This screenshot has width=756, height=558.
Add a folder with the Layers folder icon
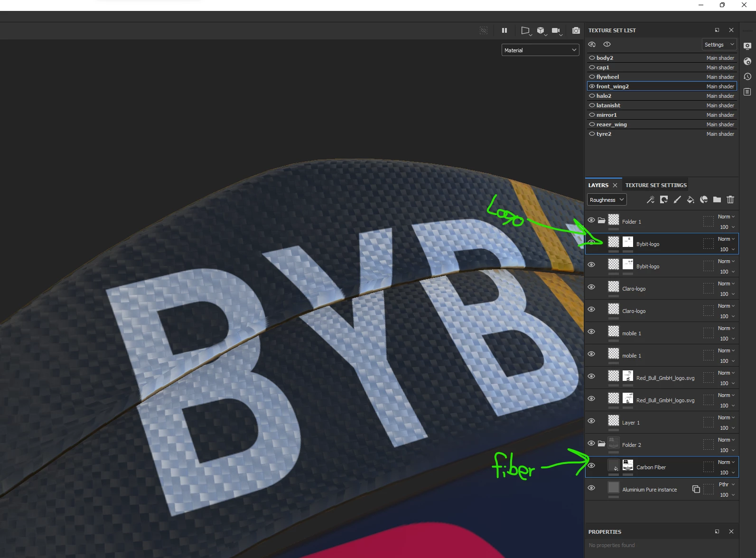(717, 199)
